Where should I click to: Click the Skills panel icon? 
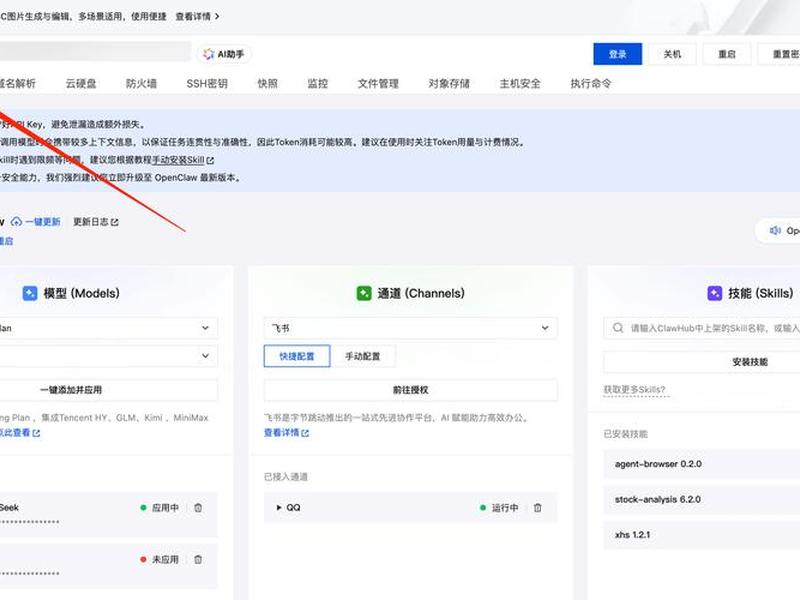[715, 293]
